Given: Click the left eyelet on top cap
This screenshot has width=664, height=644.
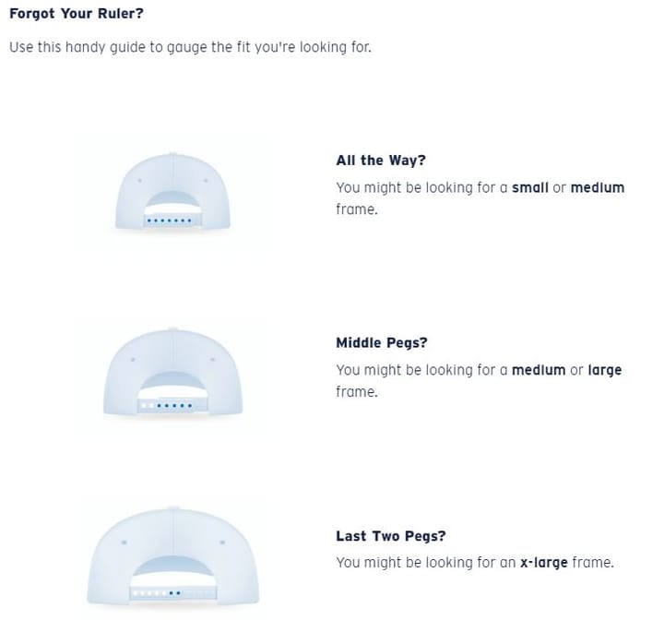Looking at the screenshot, I should tap(140, 181).
